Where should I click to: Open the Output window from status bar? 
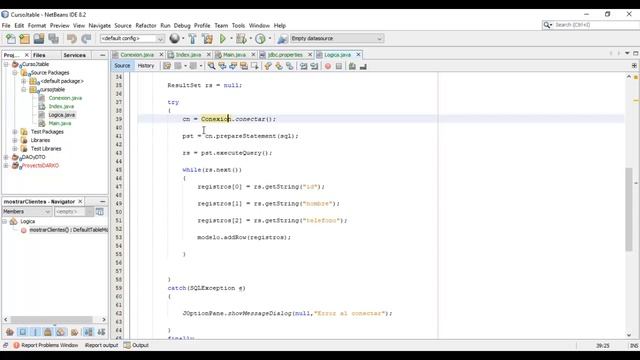(x=137, y=345)
